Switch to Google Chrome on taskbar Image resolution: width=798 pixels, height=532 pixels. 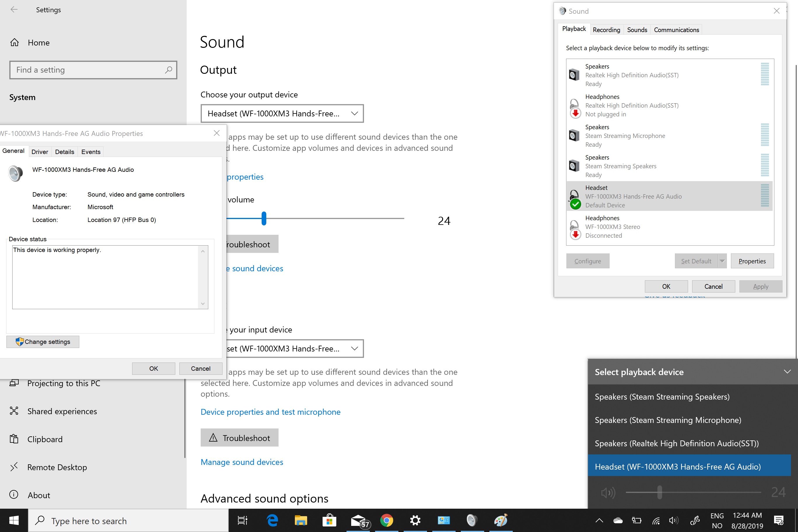click(x=386, y=520)
